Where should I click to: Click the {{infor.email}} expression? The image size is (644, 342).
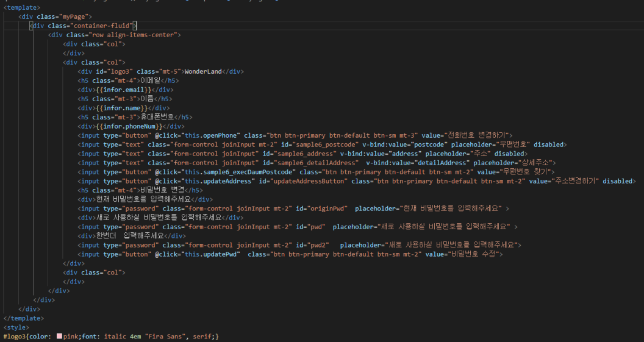(124, 90)
